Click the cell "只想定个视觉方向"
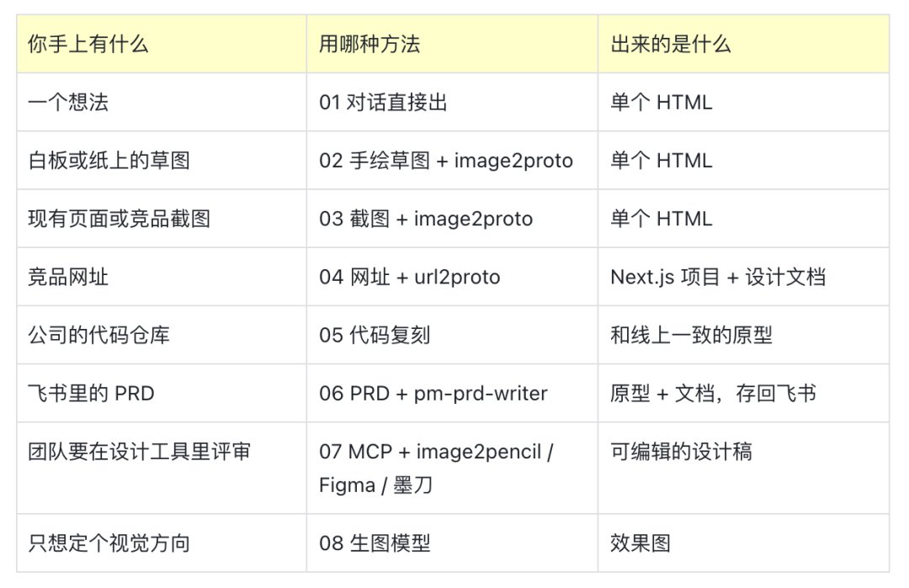The image size is (909, 588). coord(162,543)
